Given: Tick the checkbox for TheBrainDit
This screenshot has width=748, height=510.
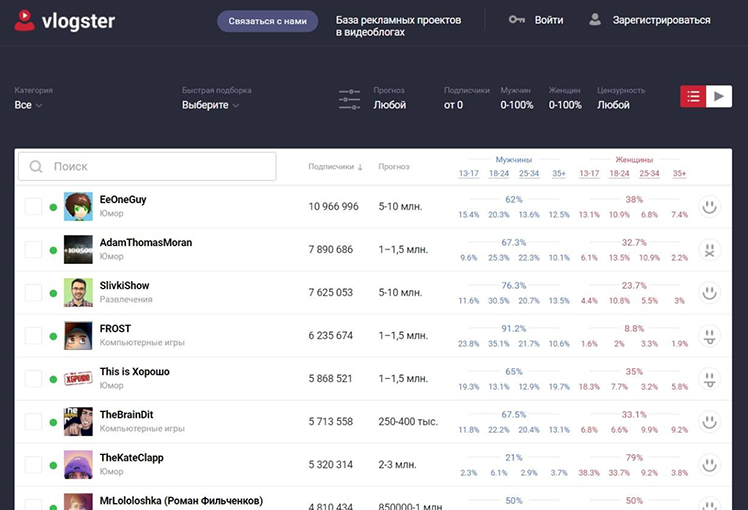Looking at the screenshot, I should (x=33, y=422).
